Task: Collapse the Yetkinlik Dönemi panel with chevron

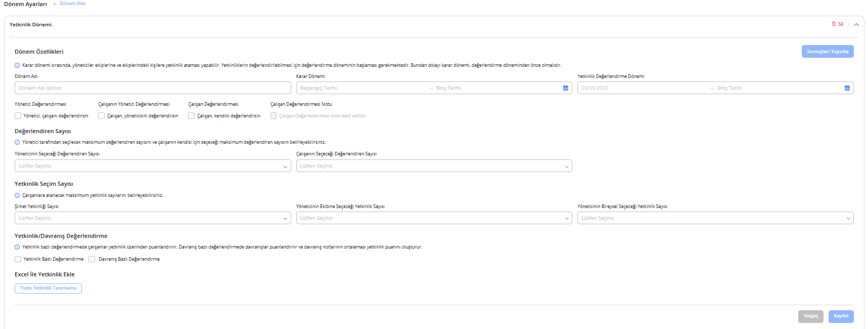Action: (856, 24)
